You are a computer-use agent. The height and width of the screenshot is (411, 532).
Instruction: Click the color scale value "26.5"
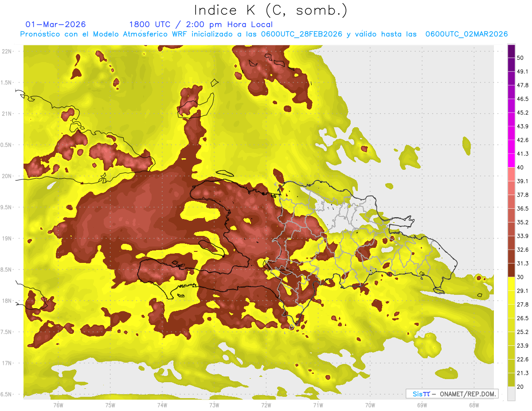523,318
